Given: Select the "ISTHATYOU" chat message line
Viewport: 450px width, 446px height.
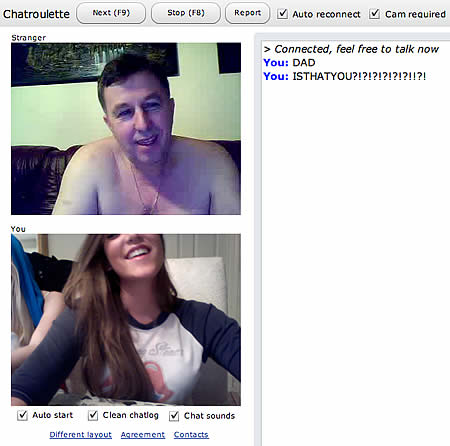Looking at the screenshot, I should click(345, 76).
